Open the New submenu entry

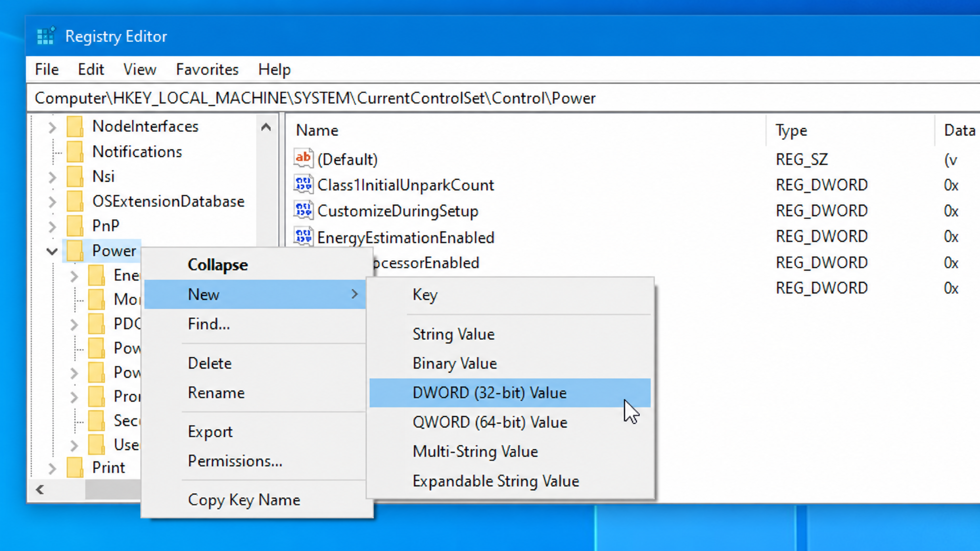(255, 294)
